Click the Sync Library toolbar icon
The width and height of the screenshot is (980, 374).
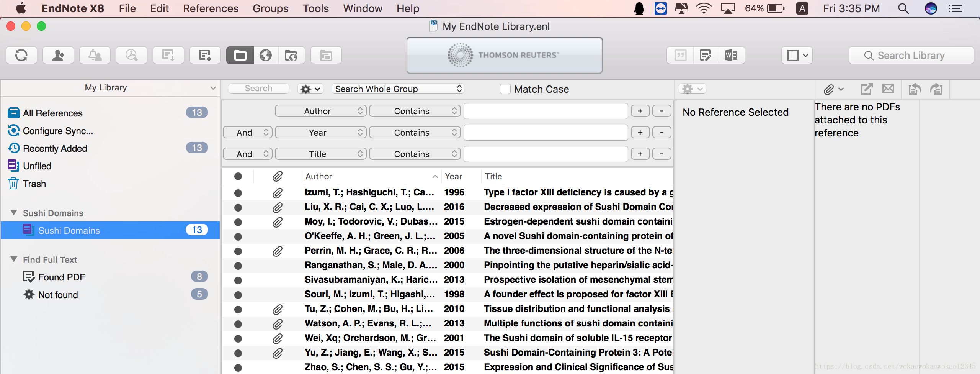(21, 56)
